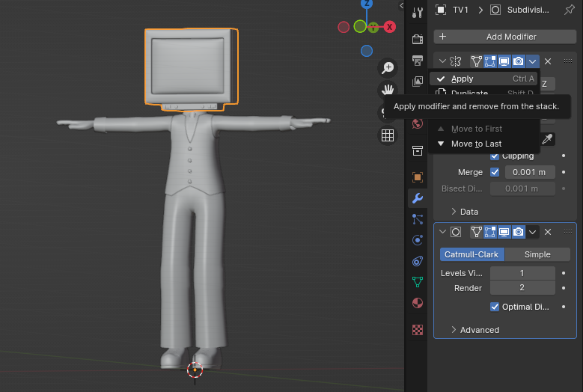Image resolution: width=583 pixels, height=392 pixels.
Task: Remove the Subdivision modifier with X
Action: coord(548,232)
